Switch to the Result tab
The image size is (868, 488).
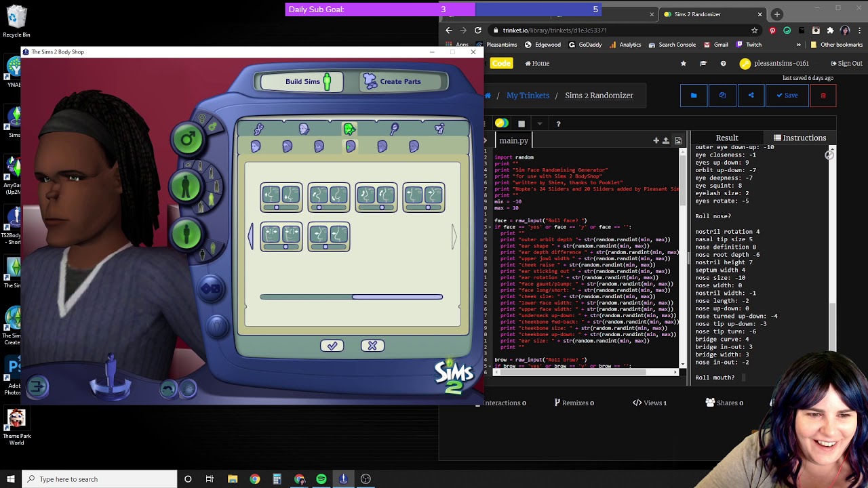click(727, 138)
